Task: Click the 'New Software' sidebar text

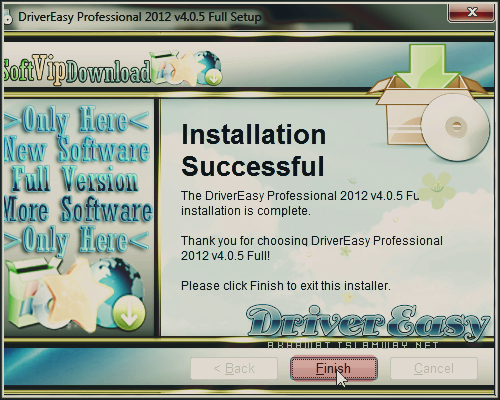Action: click(77, 150)
